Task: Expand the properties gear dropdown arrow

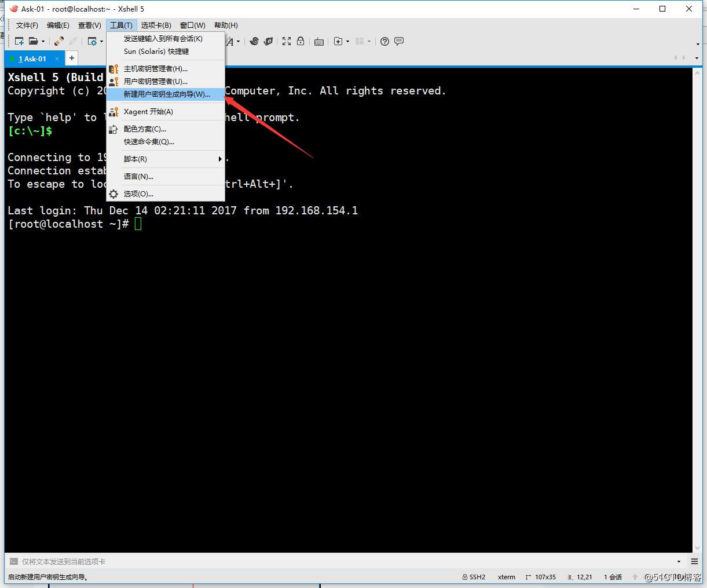Action: pos(101,42)
